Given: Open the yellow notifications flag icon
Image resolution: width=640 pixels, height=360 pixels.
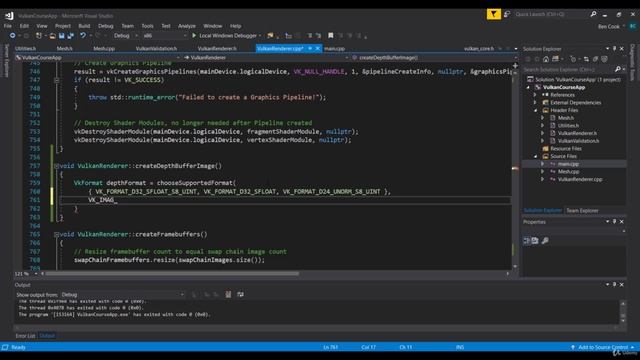Looking at the screenshot, I should (493, 14).
